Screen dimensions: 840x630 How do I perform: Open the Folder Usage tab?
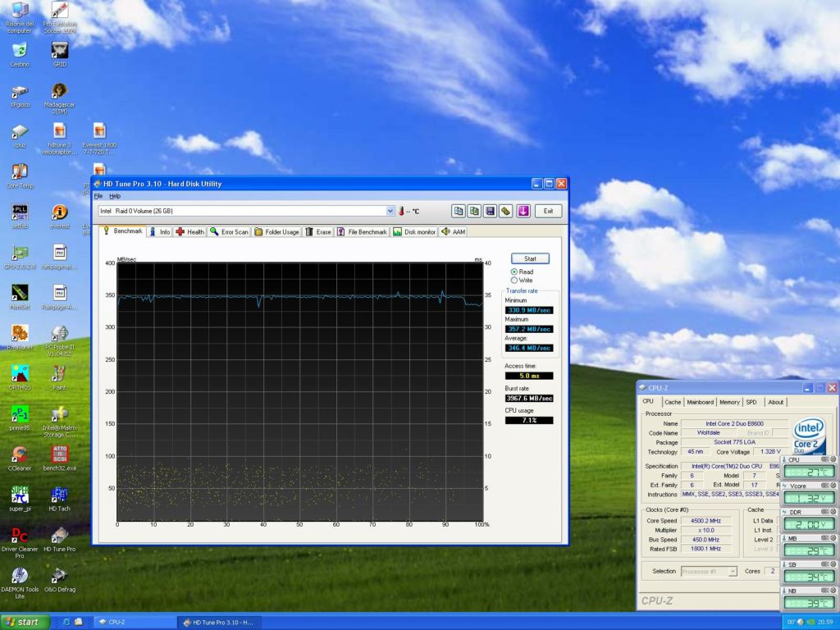[276, 232]
